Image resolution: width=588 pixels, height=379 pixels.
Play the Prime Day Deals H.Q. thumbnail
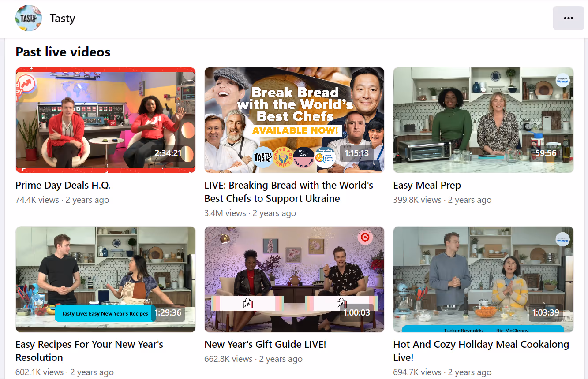[105, 120]
